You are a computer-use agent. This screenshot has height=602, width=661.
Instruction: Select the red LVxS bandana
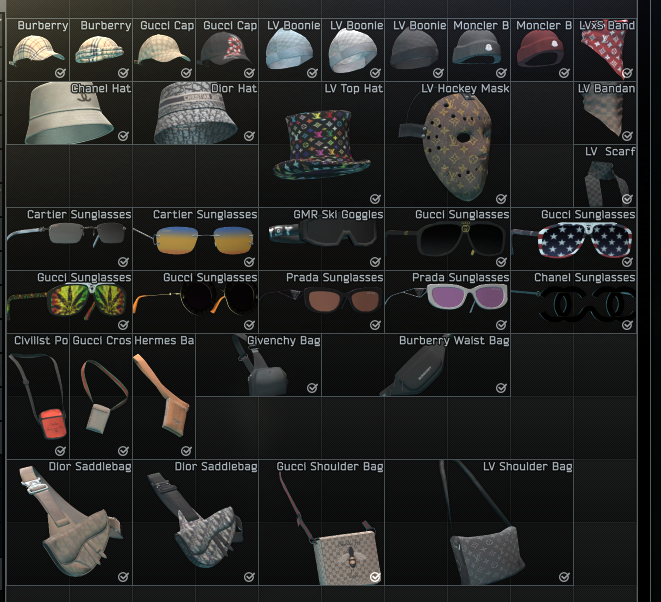coord(605,50)
